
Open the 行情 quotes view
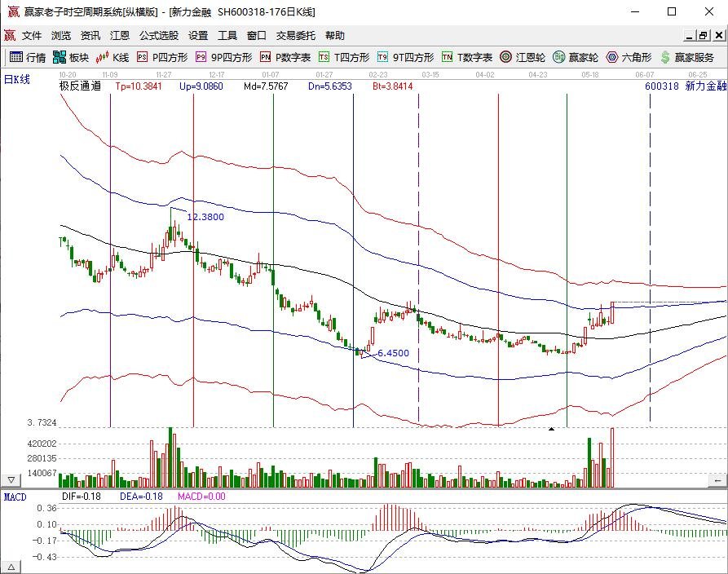pos(28,57)
